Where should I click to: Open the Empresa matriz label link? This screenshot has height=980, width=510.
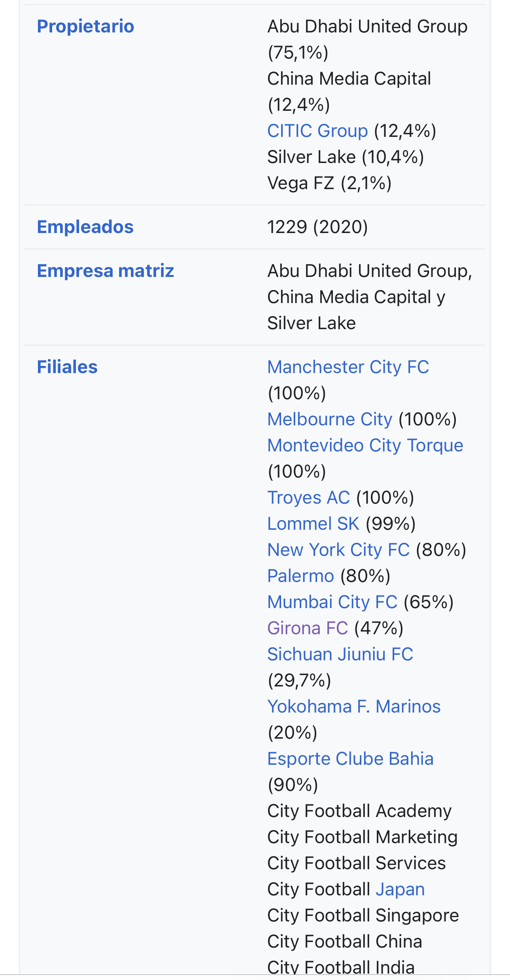(x=105, y=271)
